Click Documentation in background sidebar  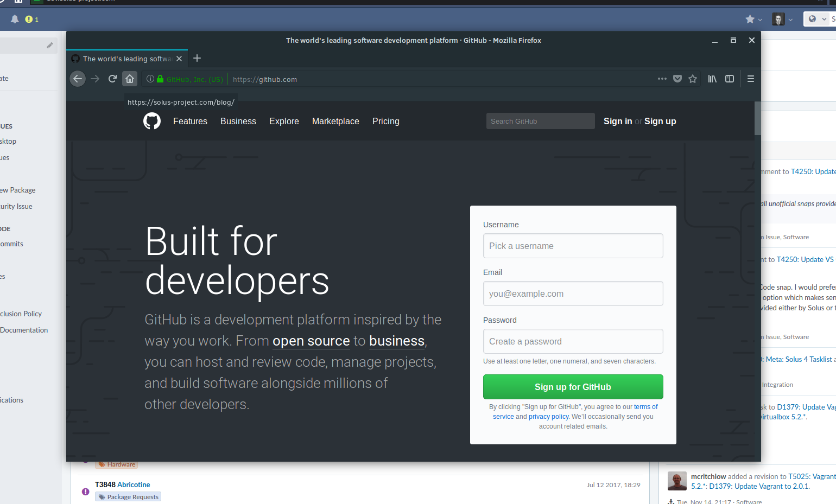coord(24,330)
